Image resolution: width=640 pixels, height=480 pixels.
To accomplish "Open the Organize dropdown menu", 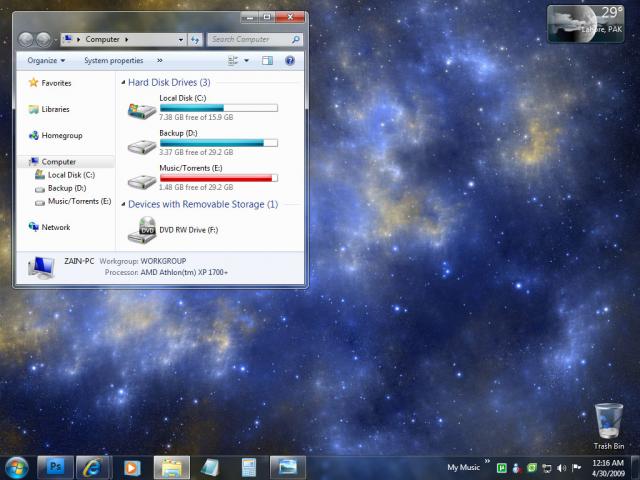I will point(46,61).
